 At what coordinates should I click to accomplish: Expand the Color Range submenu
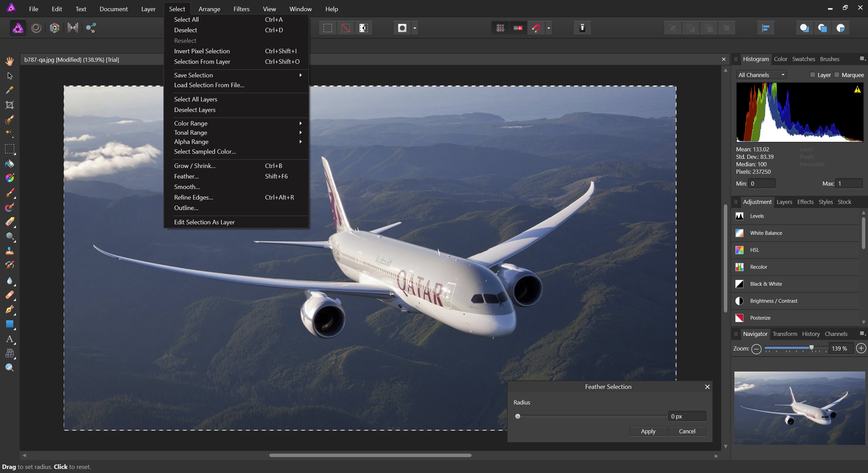[x=236, y=123]
